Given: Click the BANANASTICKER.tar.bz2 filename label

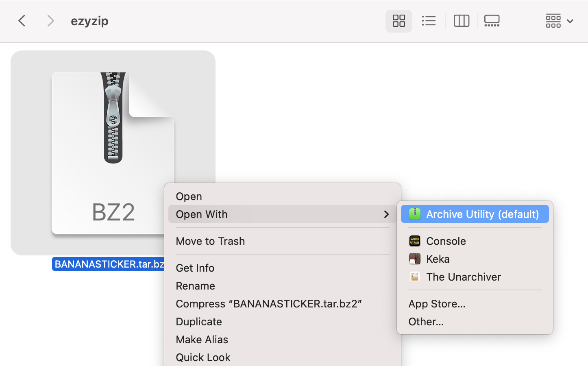Looking at the screenshot, I should click(109, 264).
